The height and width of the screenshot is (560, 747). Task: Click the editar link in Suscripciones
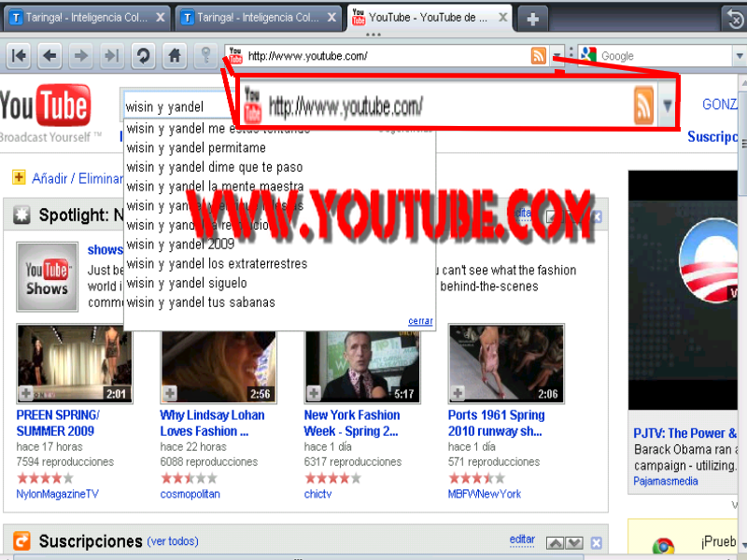(522, 539)
